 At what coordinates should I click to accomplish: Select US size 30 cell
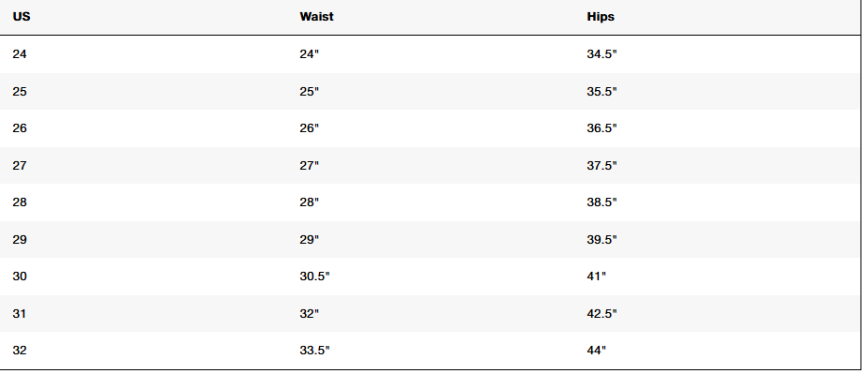(20, 277)
